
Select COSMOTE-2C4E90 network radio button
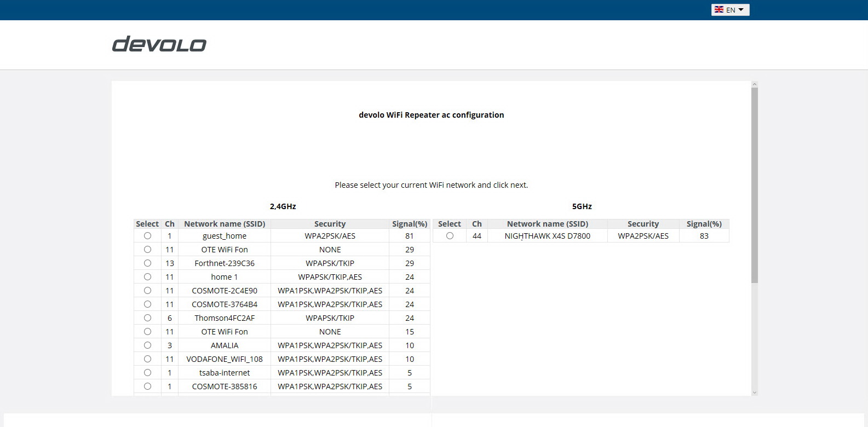[x=147, y=291]
